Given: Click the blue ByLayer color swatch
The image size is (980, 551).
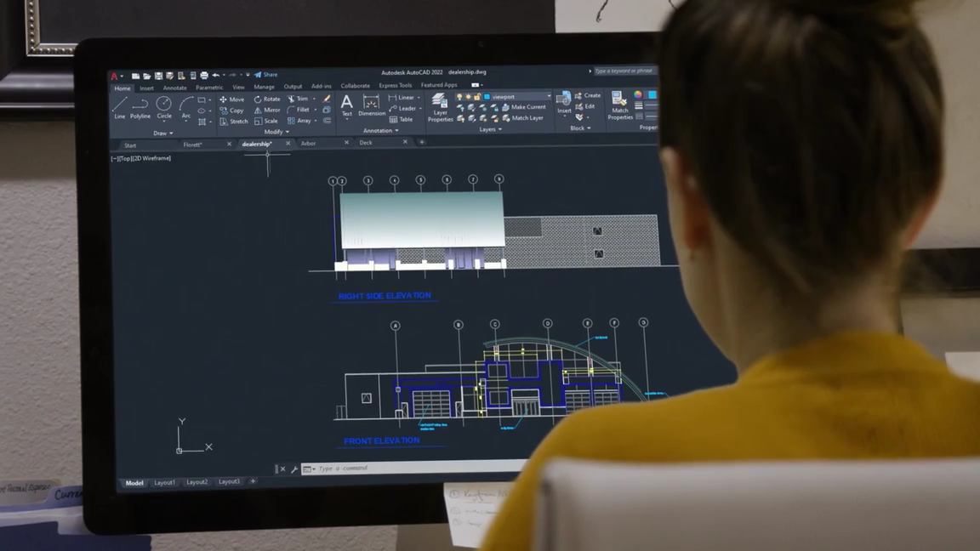Looking at the screenshot, I should (652, 95).
